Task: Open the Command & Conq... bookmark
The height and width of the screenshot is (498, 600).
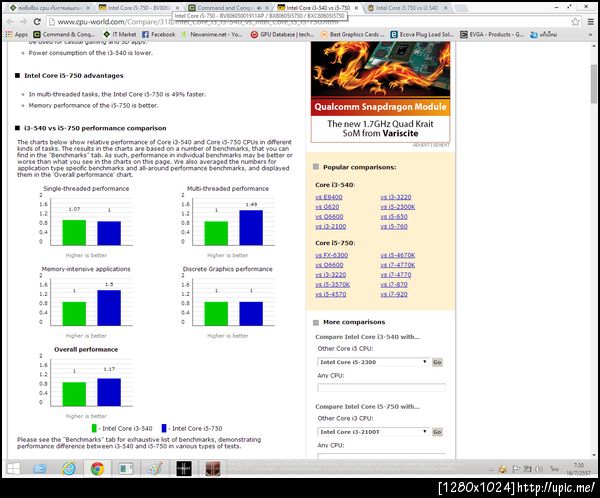Action: [x=64, y=34]
